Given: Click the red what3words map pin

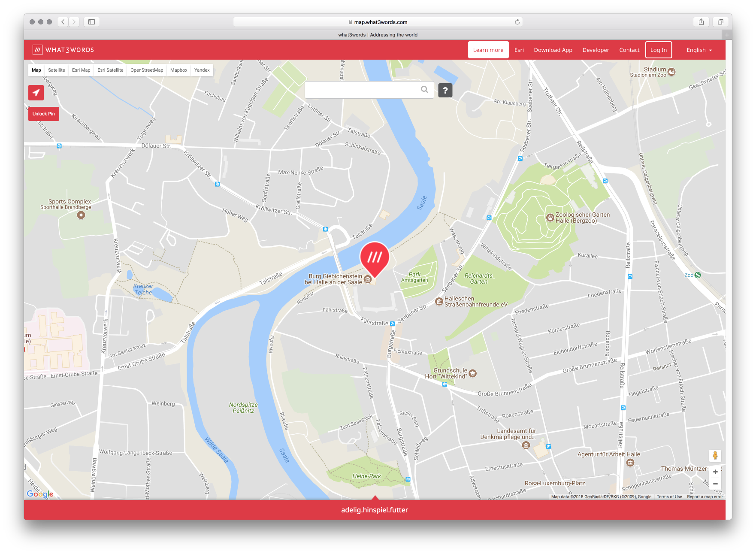Looking at the screenshot, I should 375,259.
